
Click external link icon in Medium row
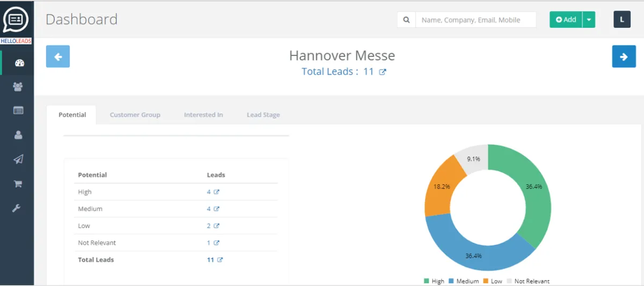coord(217,209)
